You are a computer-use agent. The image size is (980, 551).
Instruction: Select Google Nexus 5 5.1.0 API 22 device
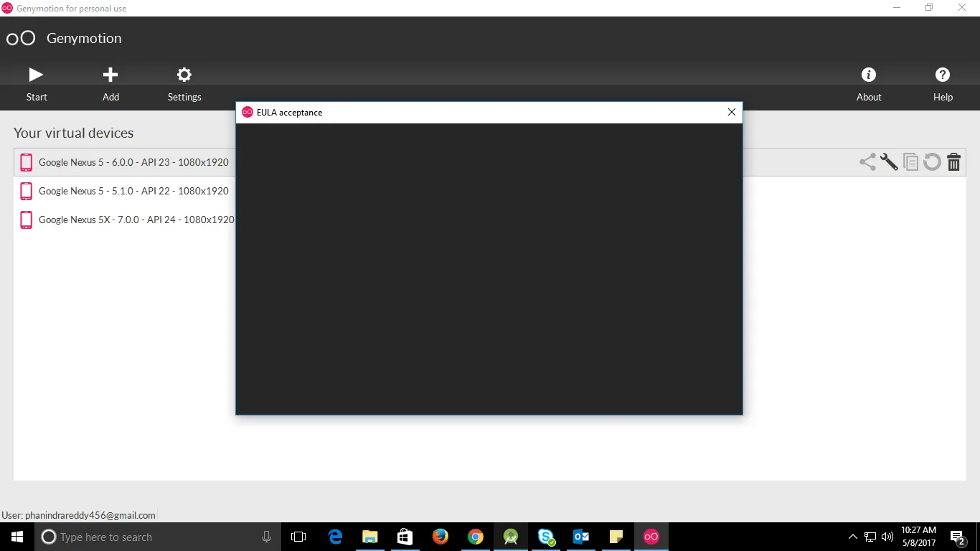(x=489, y=191)
